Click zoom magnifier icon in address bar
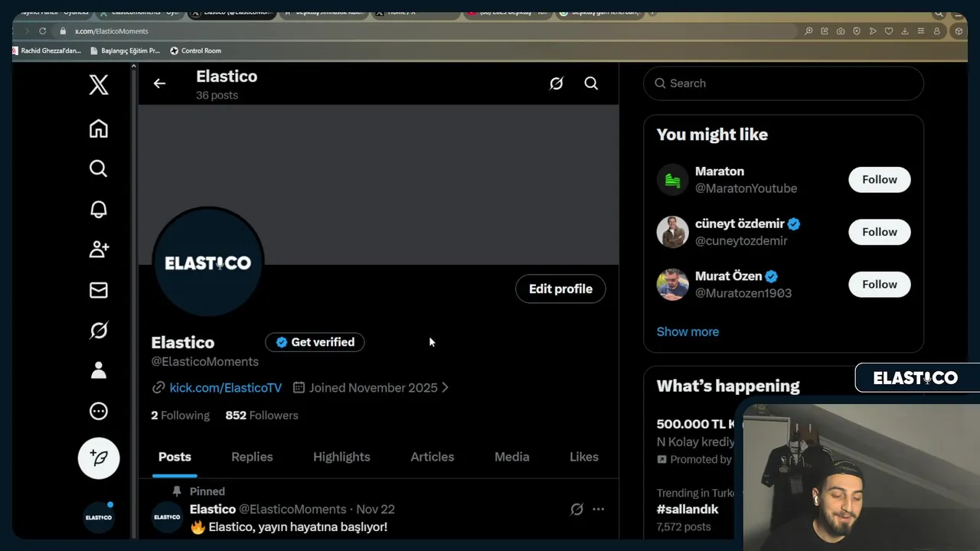 coord(808,31)
